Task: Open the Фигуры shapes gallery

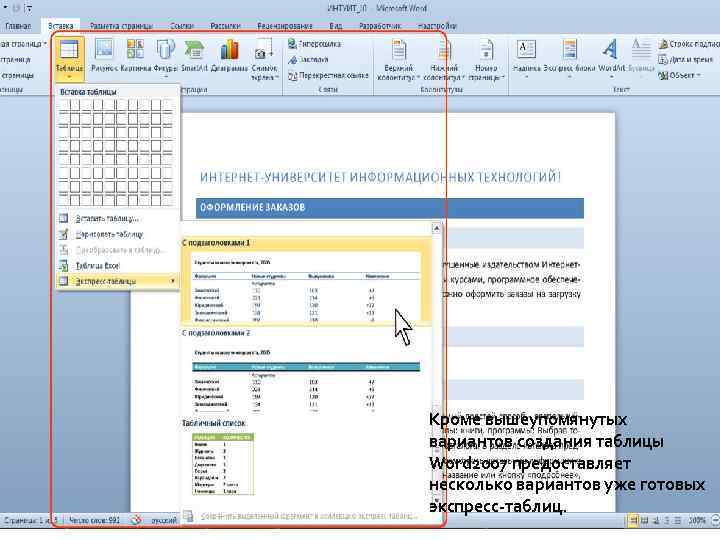Action: point(165,57)
